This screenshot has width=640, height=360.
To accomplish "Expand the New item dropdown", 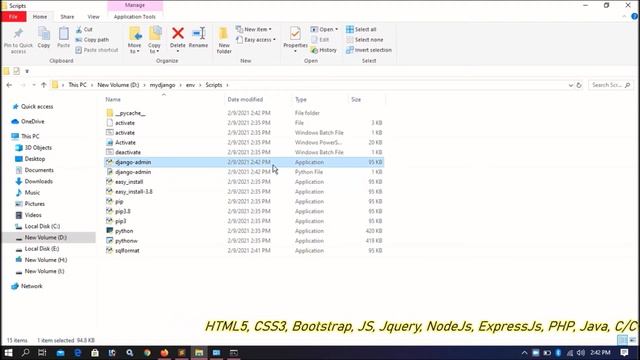I will [x=253, y=29].
